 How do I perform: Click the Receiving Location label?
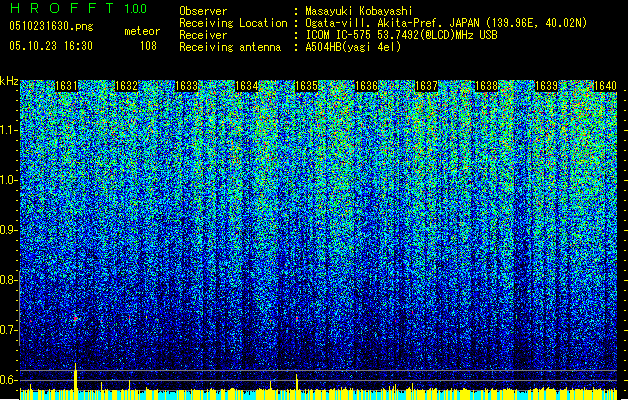228,22
